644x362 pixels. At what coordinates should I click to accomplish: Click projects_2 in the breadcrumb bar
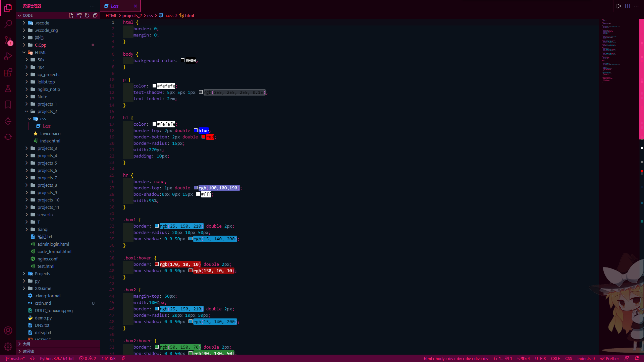[x=132, y=15]
